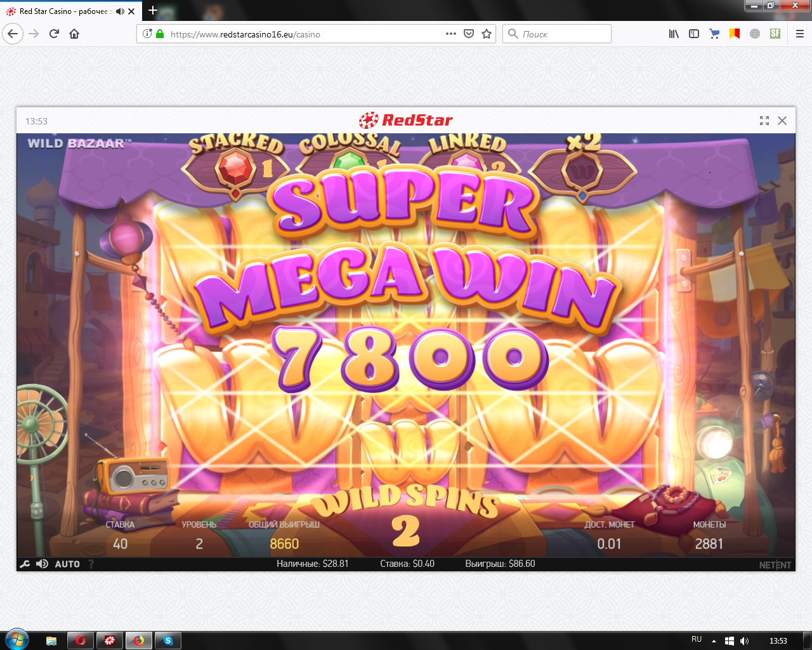This screenshot has height=650, width=812.
Task: Click the Выигрыш: $86.60 text
Action: click(x=500, y=564)
